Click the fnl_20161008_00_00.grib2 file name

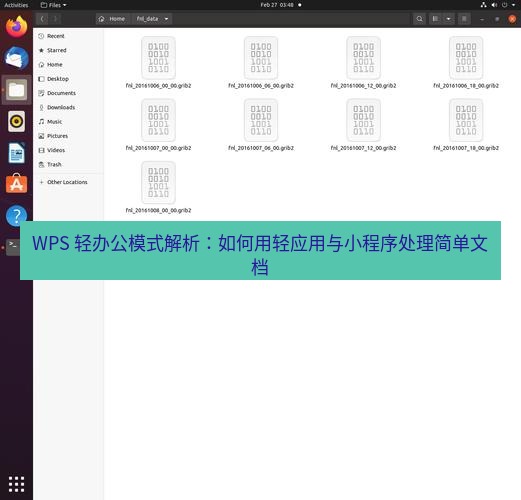(x=158, y=210)
